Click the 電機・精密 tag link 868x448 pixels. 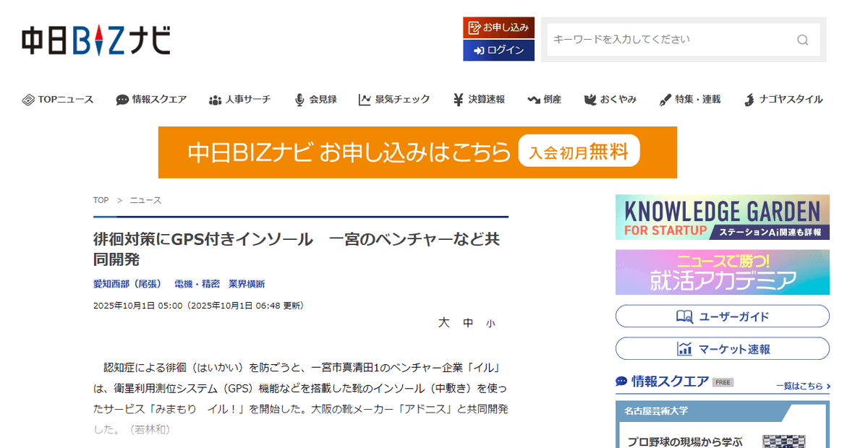click(197, 284)
